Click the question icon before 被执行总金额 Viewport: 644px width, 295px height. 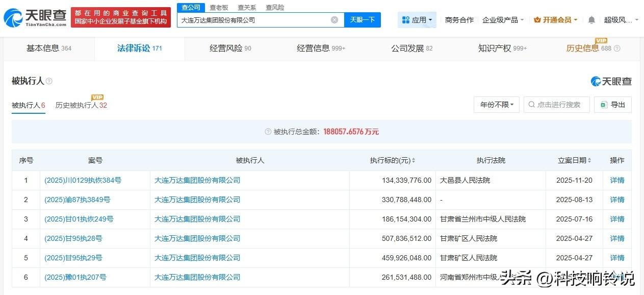[268, 132]
